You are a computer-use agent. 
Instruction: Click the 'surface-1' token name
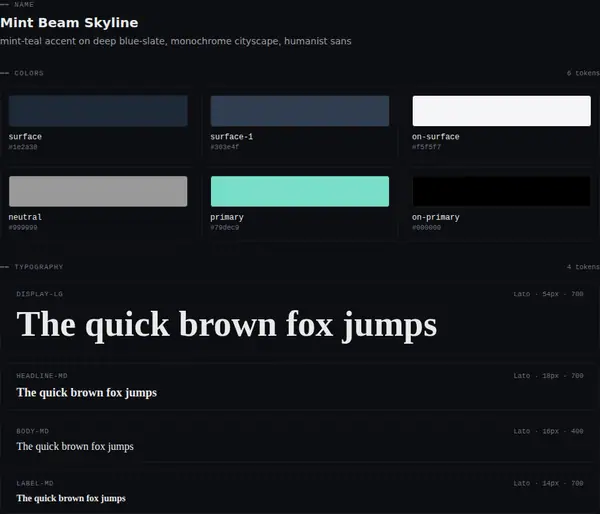232,137
